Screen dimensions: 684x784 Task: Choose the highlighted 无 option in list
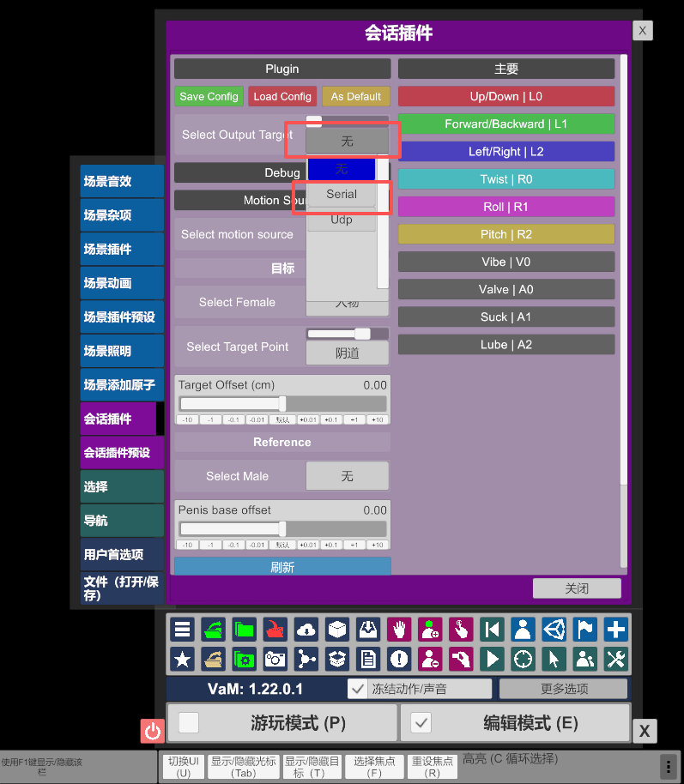(342, 169)
